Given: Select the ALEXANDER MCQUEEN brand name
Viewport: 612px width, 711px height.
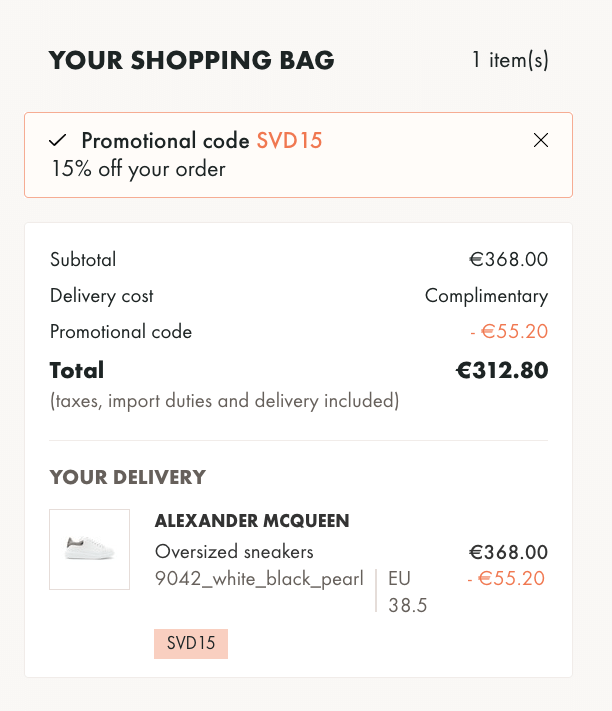Looking at the screenshot, I should point(252,521).
